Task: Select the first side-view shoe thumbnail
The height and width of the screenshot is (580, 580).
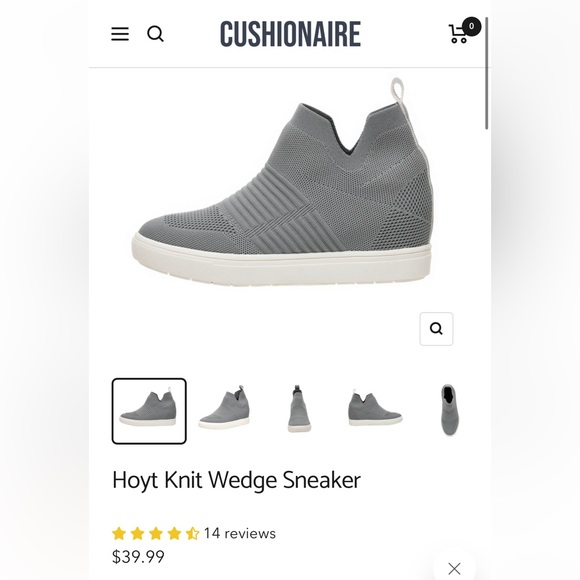Action: coord(149,411)
